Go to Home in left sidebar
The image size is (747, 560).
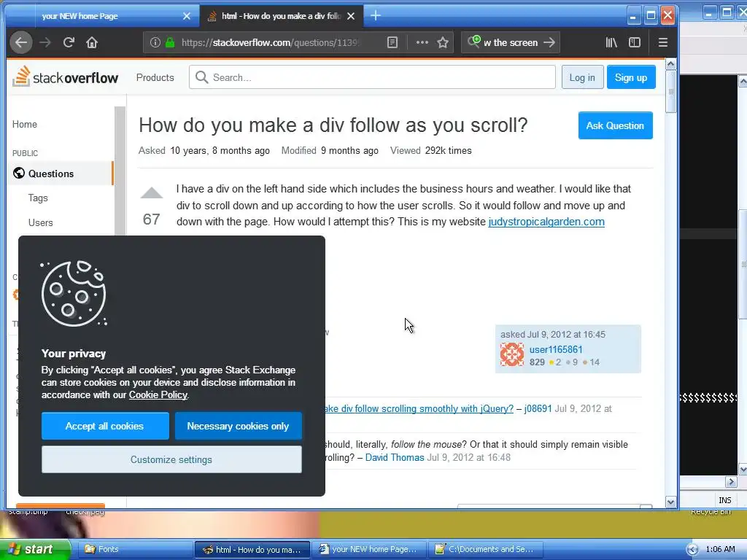25,124
